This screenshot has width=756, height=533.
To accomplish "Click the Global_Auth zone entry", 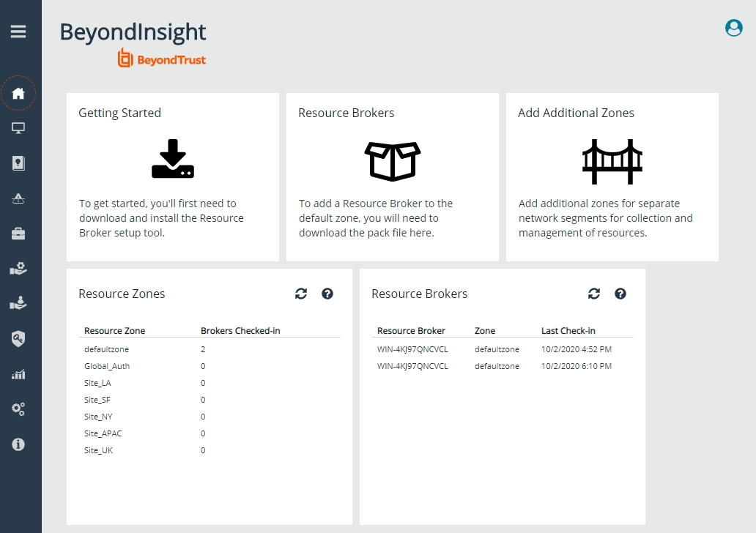I will coord(107,366).
